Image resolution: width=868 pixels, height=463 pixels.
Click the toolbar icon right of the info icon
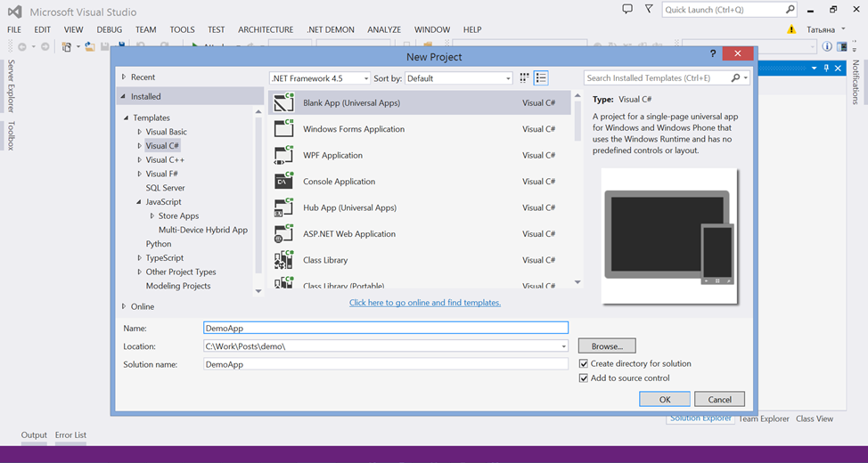pos(842,46)
